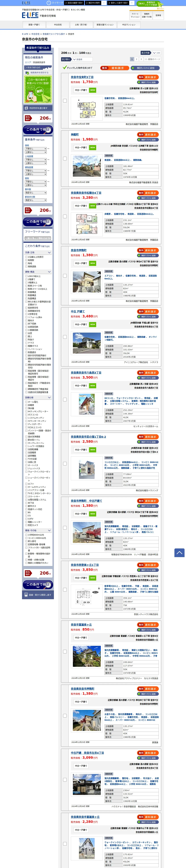Tick checkbox for 松陽台4丁目 listing
Screen dimensions: 186x868
pyautogui.click(x=65, y=216)
